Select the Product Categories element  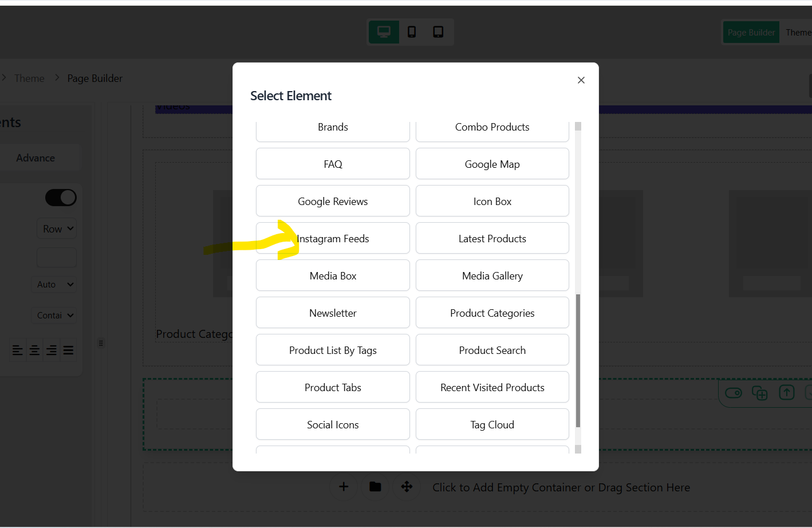492,313
